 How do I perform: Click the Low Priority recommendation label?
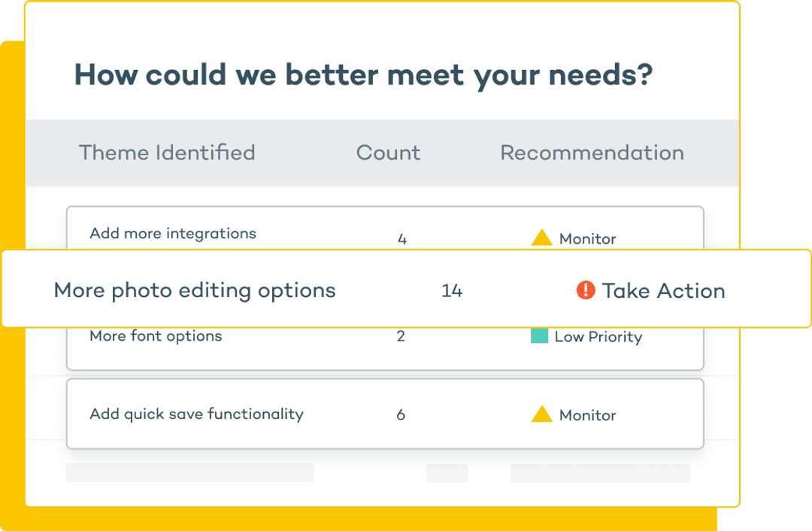598,337
